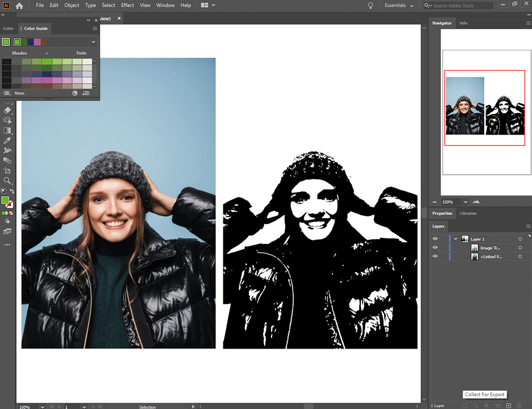Image resolution: width=532 pixels, height=409 pixels.
Task: Select the Gradient tool
Action: click(7, 131)
